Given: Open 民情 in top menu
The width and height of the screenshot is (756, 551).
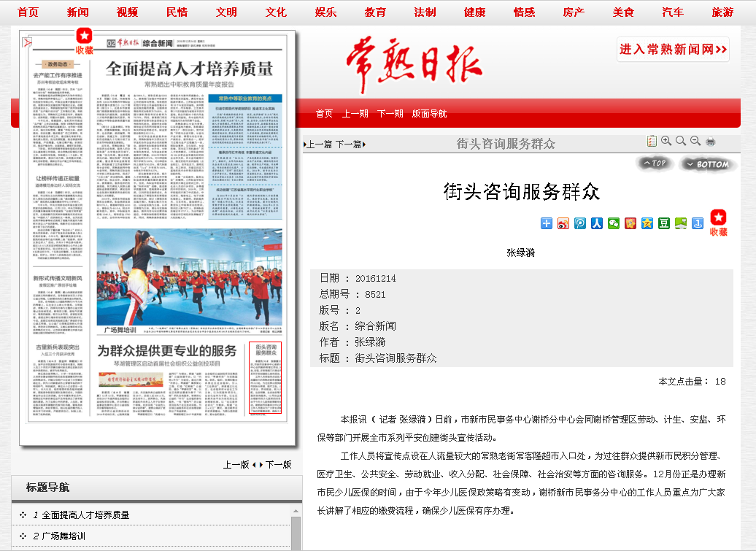Looking at the screenshot, I should pos(177,12).
